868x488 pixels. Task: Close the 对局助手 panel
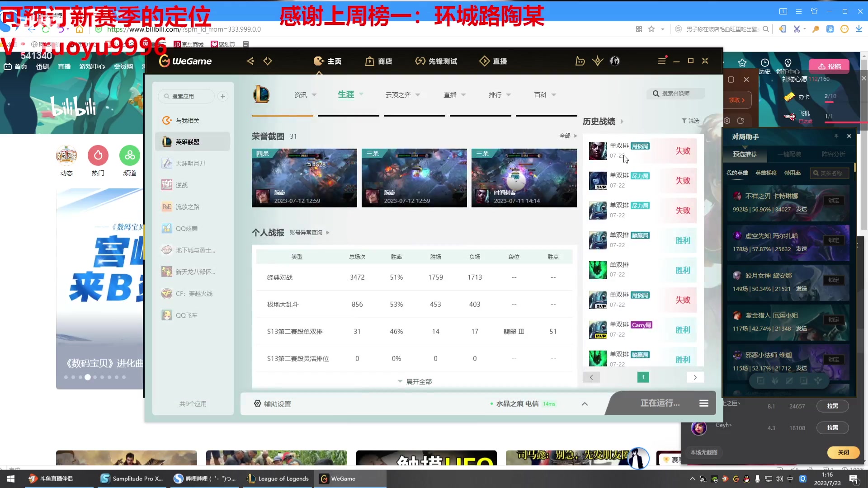[849, 136]
